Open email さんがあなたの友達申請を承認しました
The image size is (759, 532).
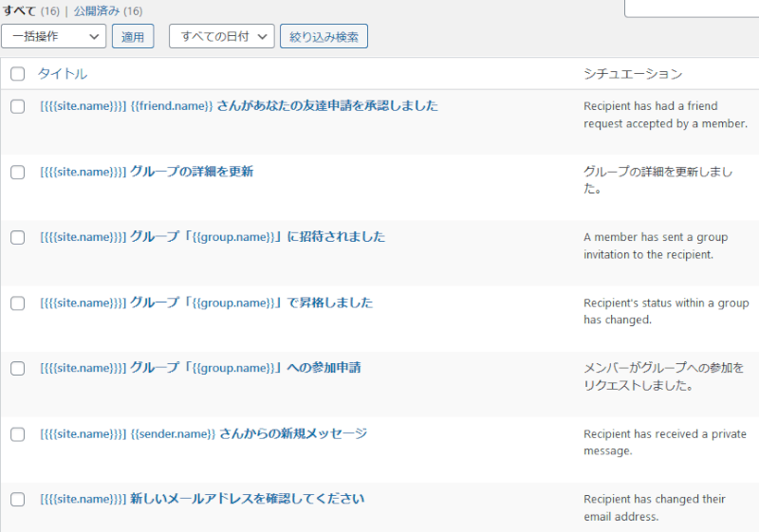tap(239, 106)
